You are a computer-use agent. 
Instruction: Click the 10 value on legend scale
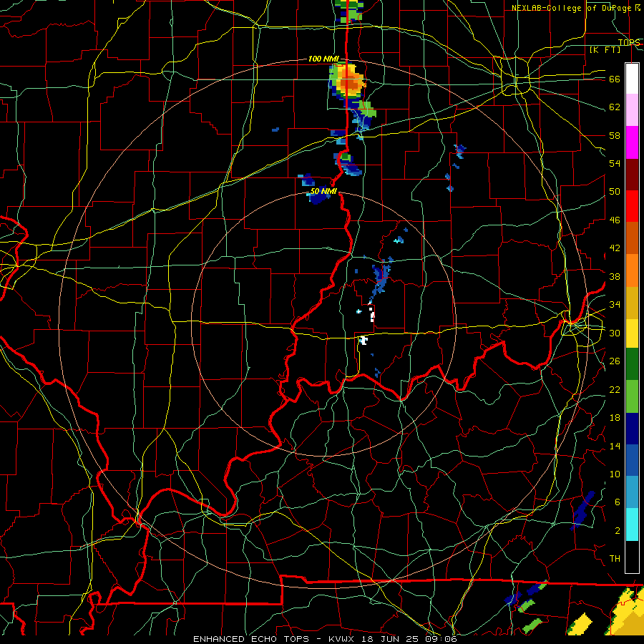click(x=615, y=474)
